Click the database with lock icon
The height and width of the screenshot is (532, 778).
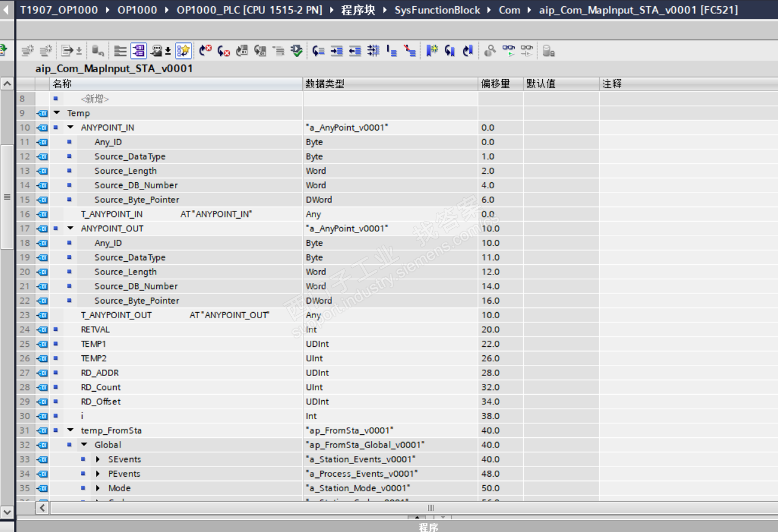pyautogui.click(x=548, y=51)
